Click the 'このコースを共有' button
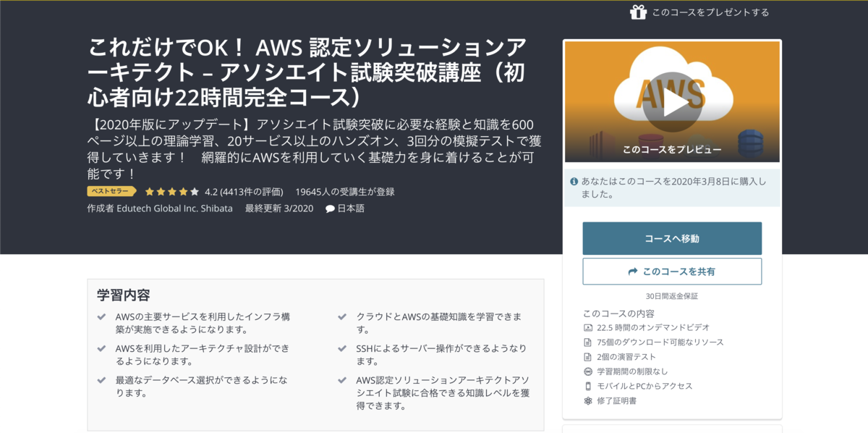The height and width of the screenshot is (433, 868). 672,272
